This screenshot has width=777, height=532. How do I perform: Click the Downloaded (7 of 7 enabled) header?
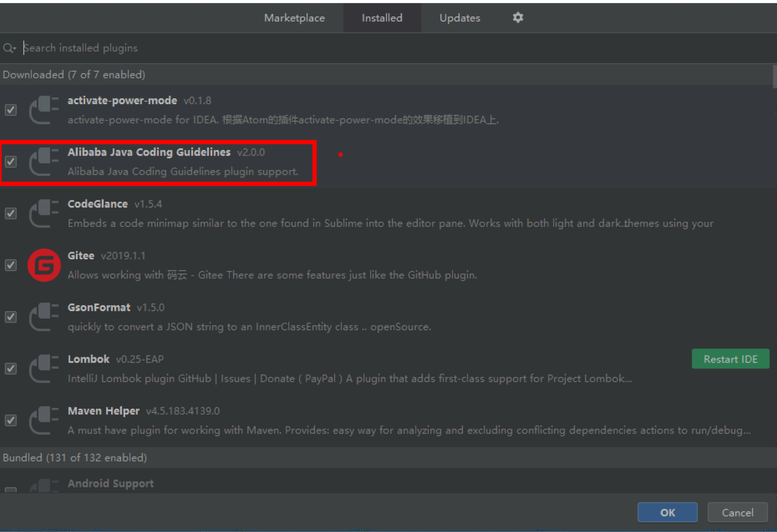[x=74, y=75]
